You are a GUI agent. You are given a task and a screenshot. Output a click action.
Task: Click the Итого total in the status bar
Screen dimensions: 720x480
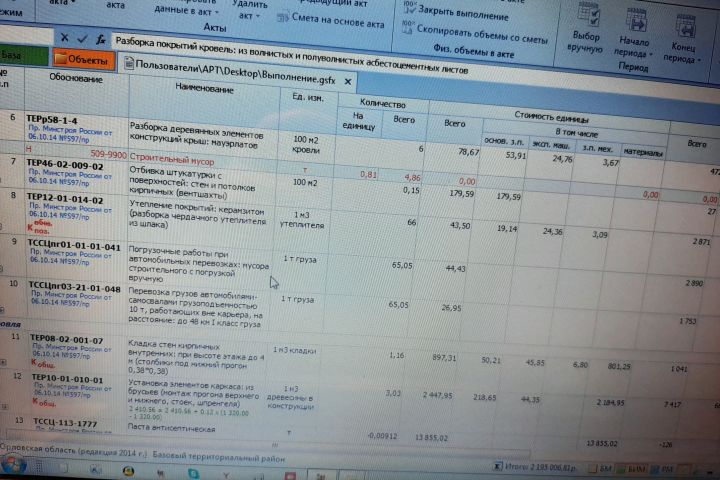540,467
